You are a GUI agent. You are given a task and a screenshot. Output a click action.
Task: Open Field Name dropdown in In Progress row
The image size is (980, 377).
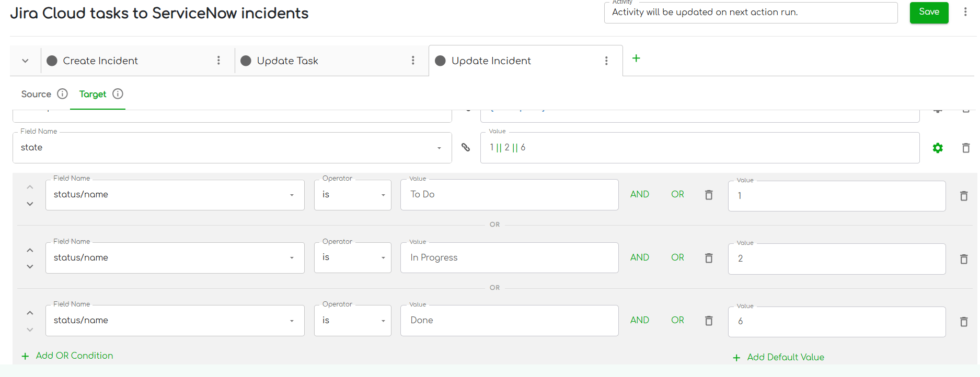(175, 258)
